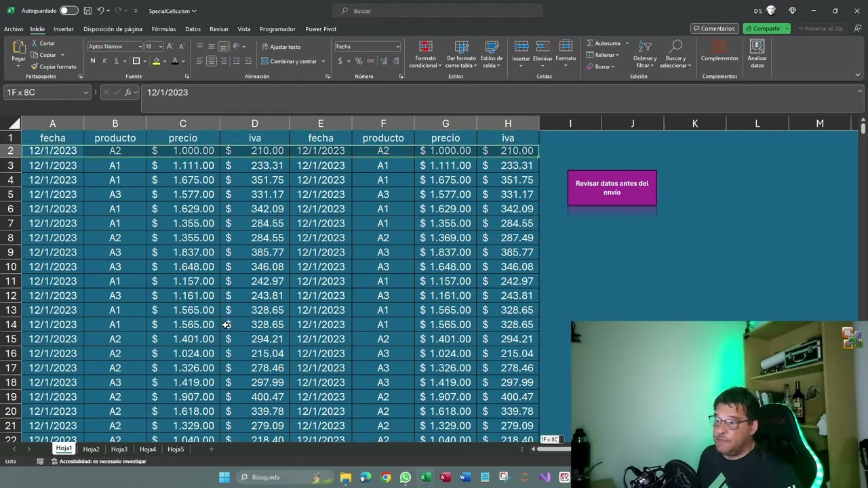Image resolution: width=868 pixels, height=488 pixels.
Task: Click the increase indent icon
Action: tap(248, 61)
